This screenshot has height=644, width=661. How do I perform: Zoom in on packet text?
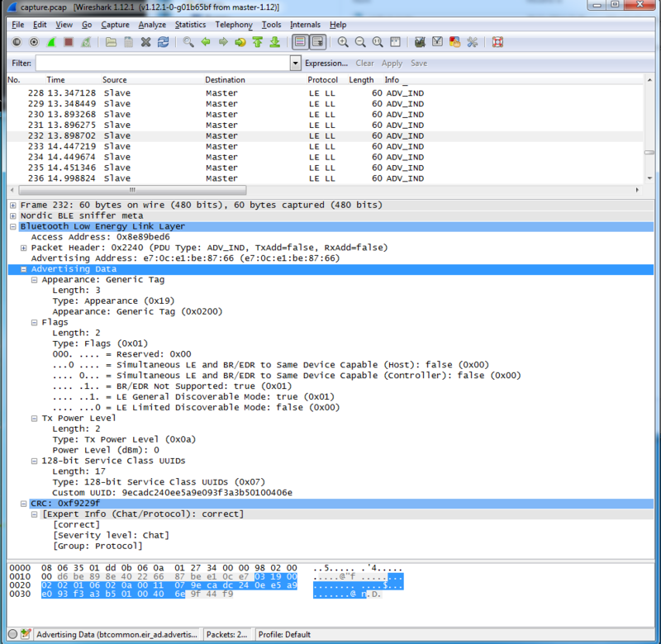pos(343,42)
